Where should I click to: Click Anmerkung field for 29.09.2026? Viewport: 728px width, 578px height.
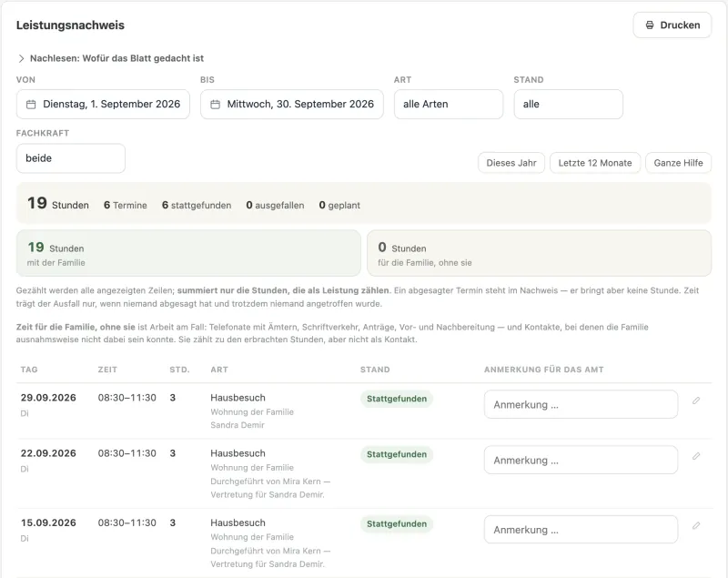click(581, 404)
